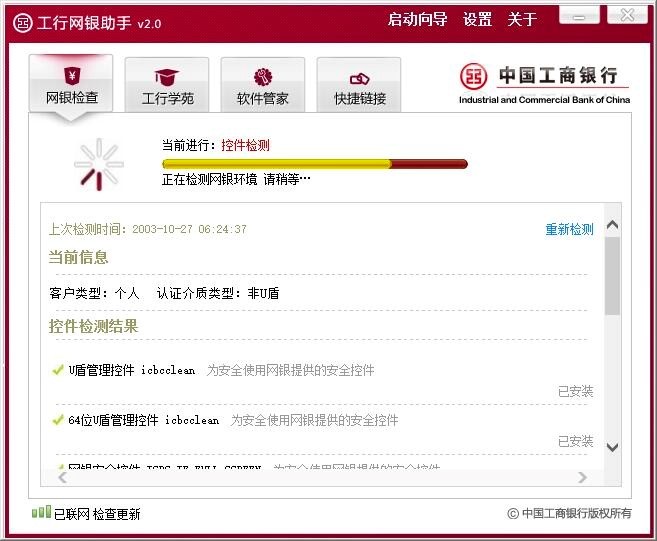Click the 控件检测结果 heading

coord(93,326)
